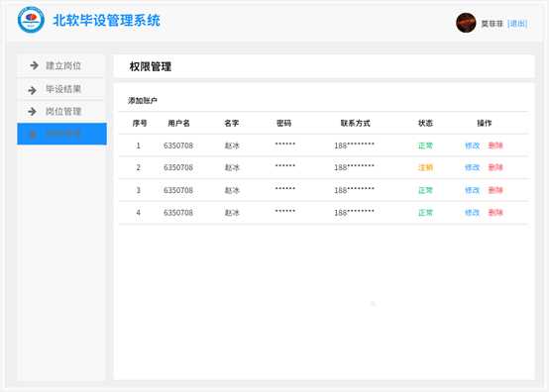The width and height of the screenshot is (549, 392).
Task: Click phone 188********* in row 3
Action: pyautogui.click(x=354, y=190)
